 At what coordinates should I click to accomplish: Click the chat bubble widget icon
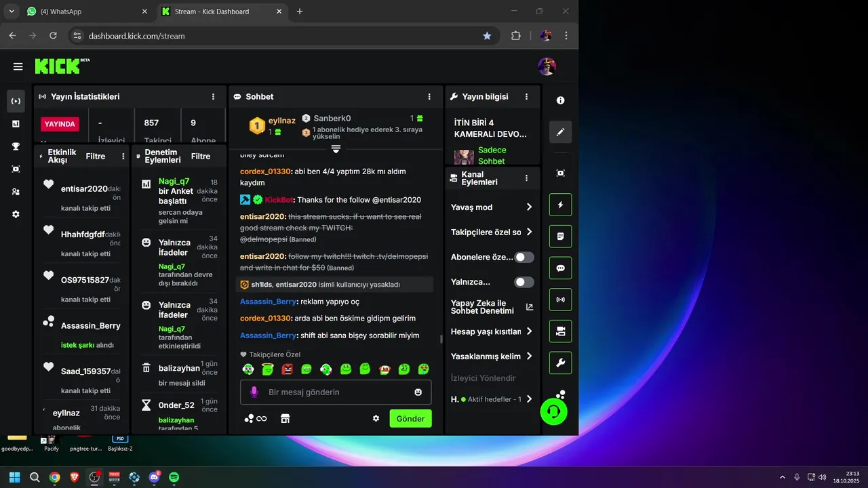(x=561, y=268)
